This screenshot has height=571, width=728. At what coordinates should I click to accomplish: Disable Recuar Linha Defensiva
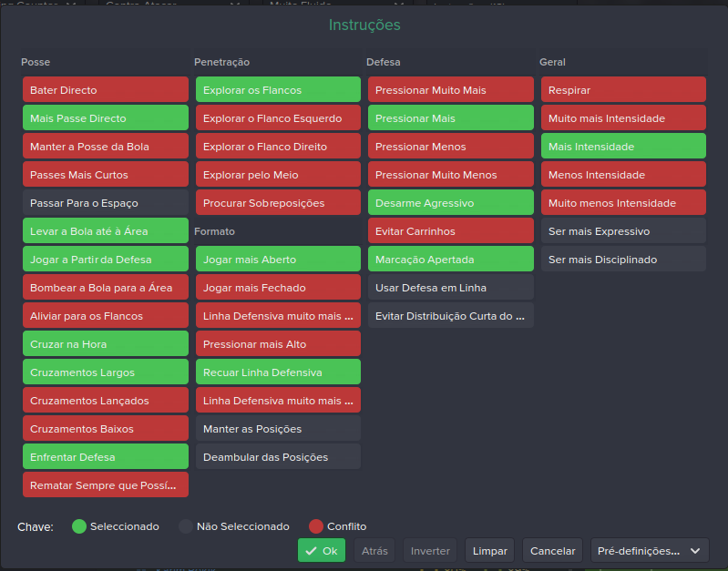pos(278,372)
